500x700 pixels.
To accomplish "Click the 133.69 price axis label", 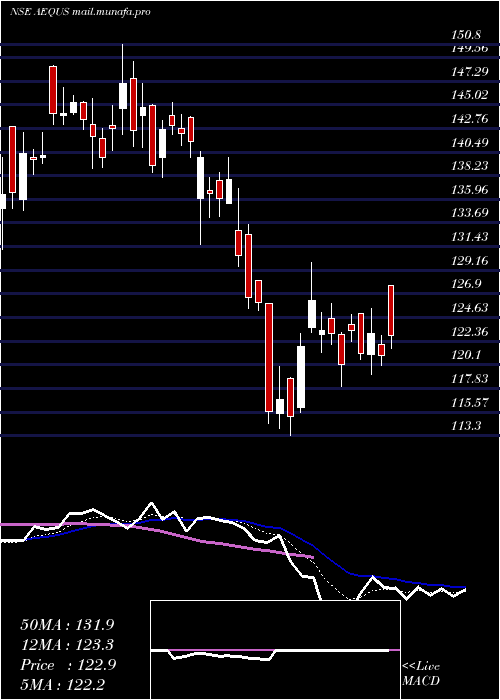I will tap(470, 213).
